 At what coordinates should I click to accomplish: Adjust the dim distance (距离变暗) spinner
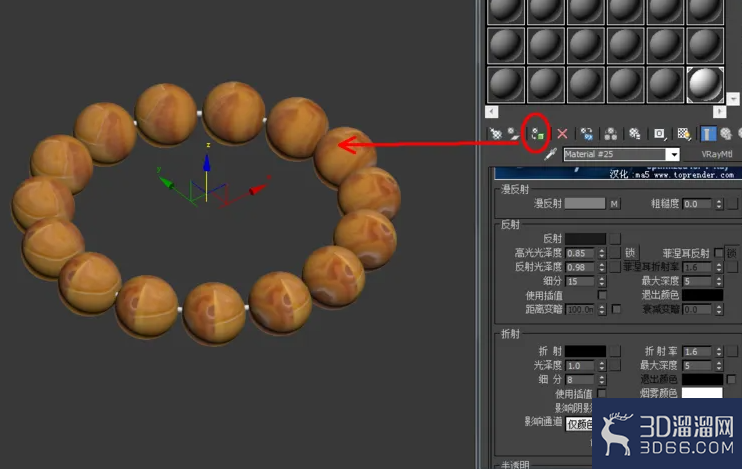pyautogui.click(x=601, y=310)
